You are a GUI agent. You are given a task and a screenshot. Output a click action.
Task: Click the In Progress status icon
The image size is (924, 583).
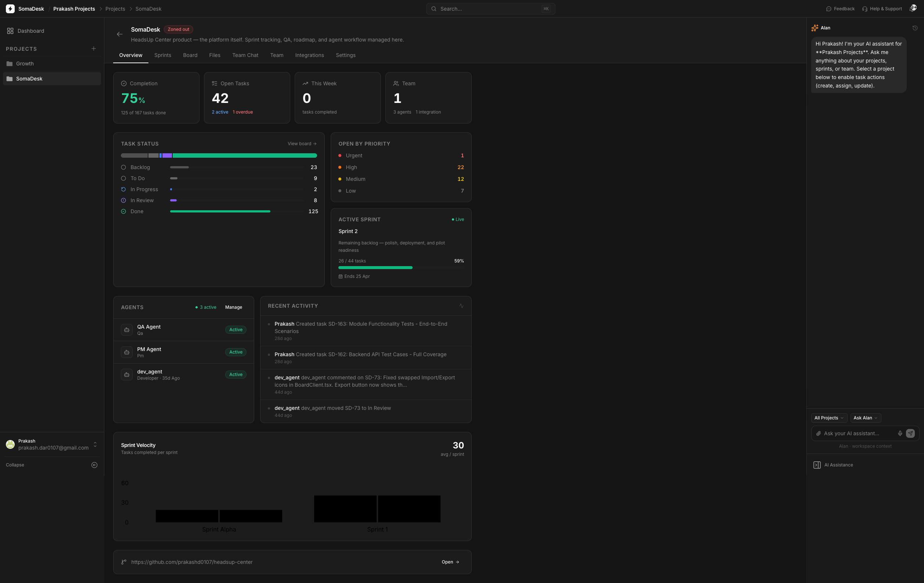(x=123, y=189)
